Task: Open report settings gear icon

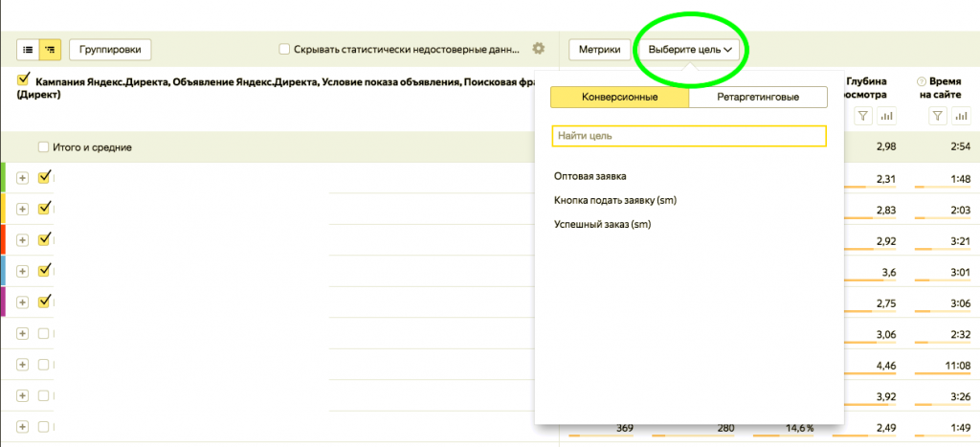Action: 538,48
